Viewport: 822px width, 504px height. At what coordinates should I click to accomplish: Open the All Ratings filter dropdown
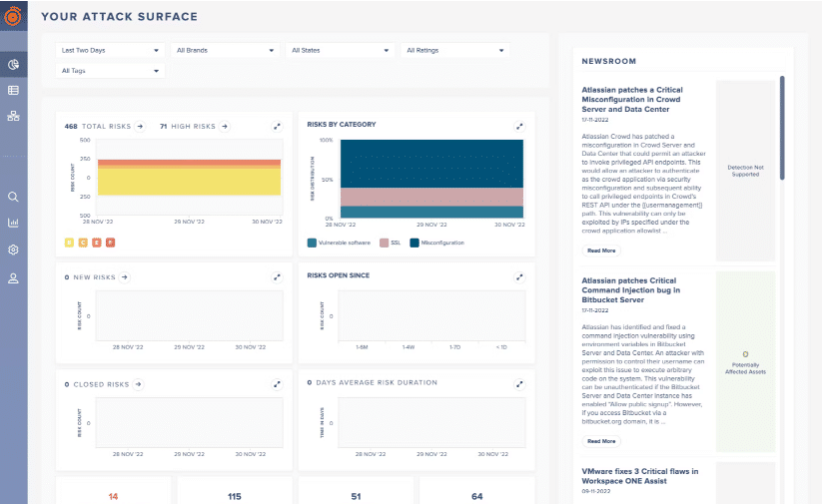[x=455, y=50]
